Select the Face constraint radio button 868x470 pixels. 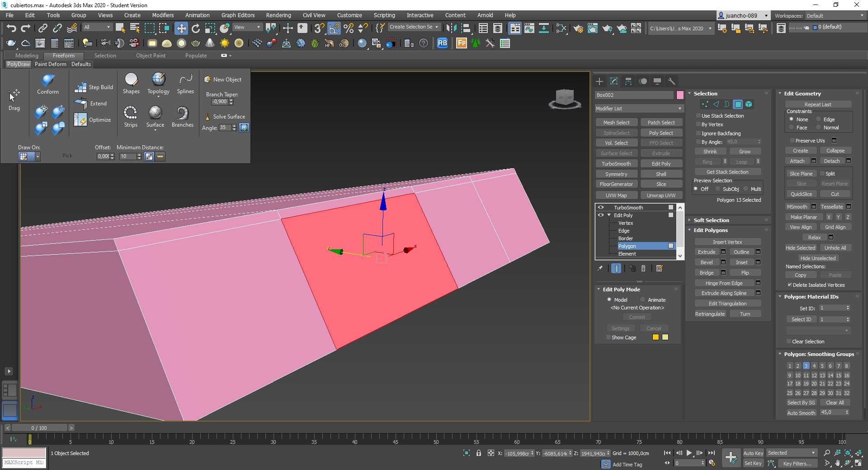click(x=791, y=128)
